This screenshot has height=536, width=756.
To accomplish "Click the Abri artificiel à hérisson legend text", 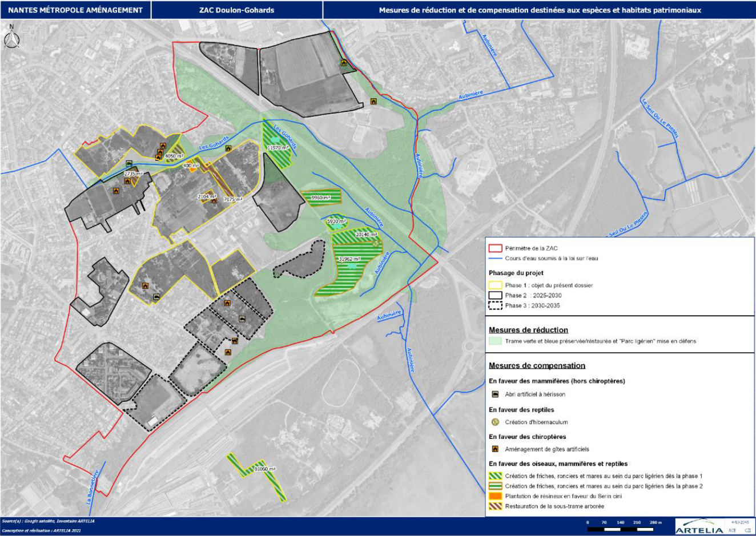I will click(x=535, y=394).
